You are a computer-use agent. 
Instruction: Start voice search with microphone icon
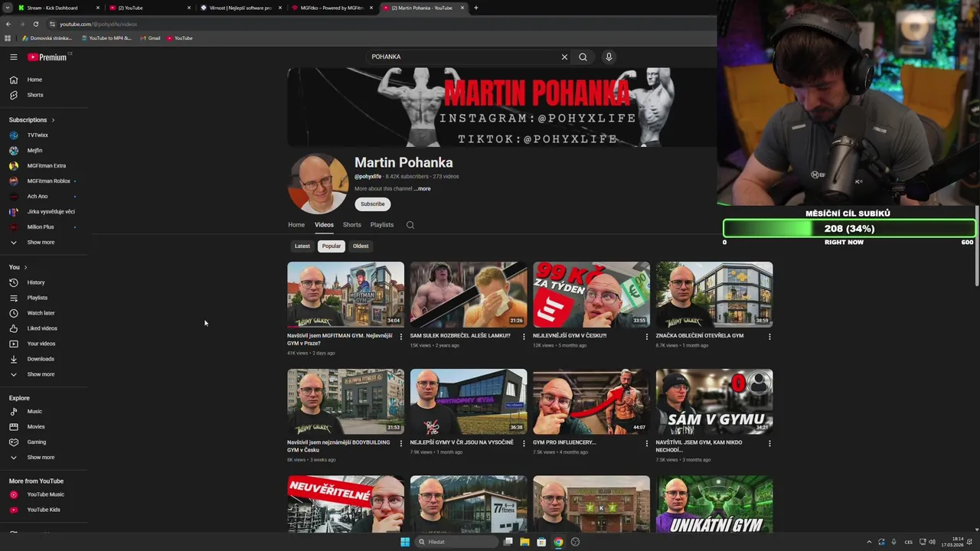coord(609,57)
